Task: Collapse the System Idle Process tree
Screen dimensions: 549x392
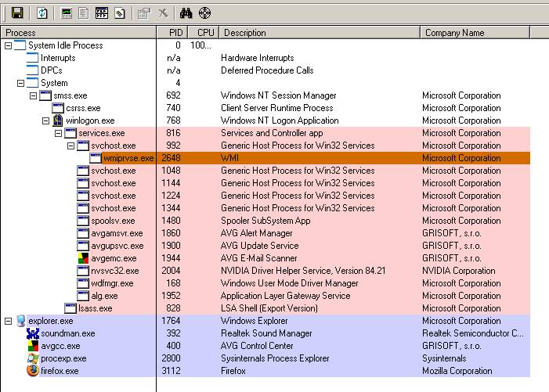Action: (8, 45)
